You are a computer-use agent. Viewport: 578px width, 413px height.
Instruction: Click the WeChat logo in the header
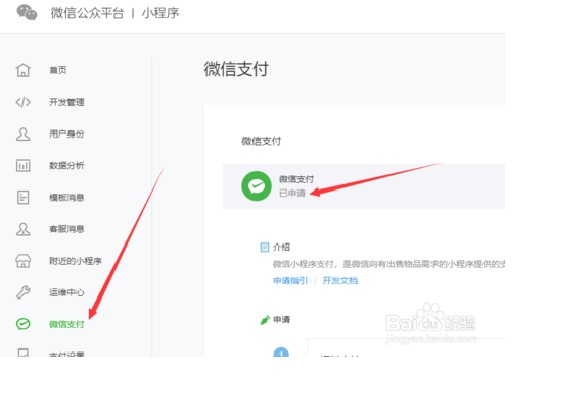coord(27,13)
